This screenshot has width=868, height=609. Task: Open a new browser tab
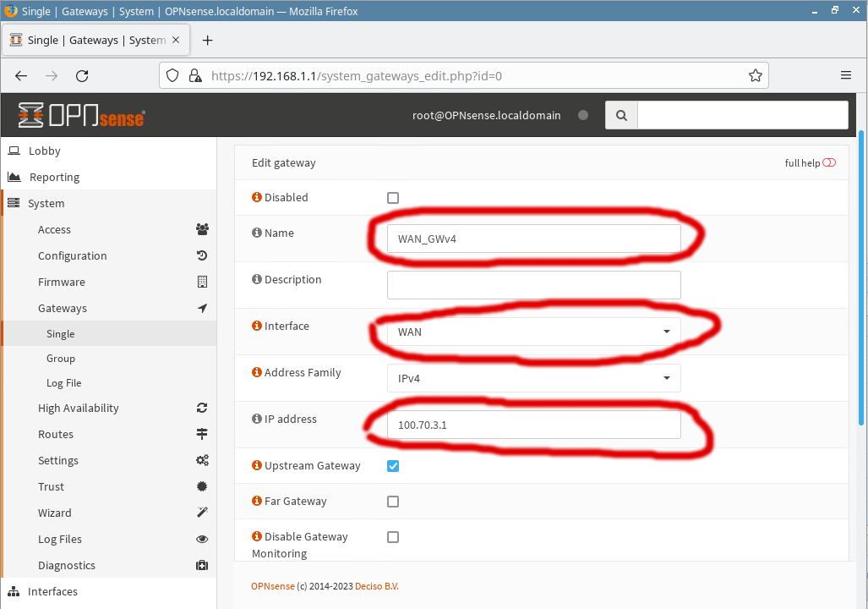point(208,40)
